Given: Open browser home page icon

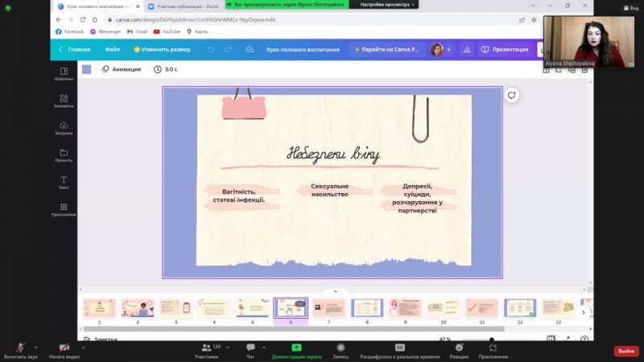Looking at the screenshot, I should 95,19.
